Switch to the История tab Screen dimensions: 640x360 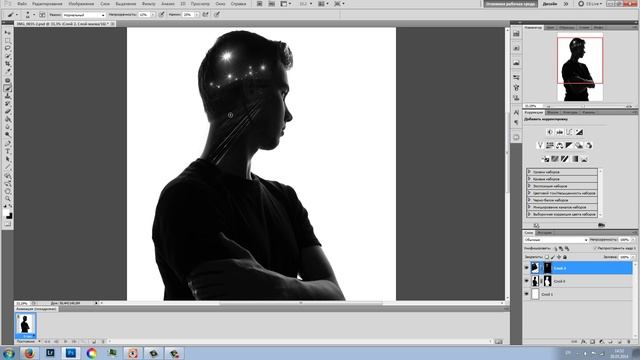(x=544, y=233)
